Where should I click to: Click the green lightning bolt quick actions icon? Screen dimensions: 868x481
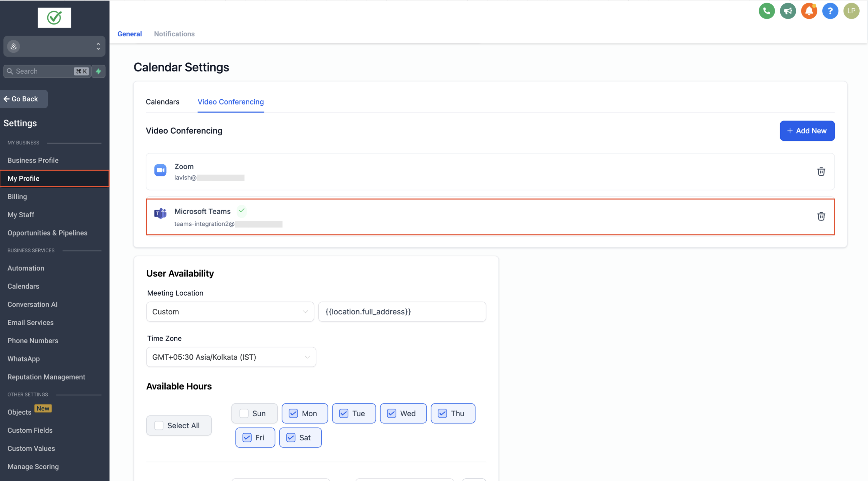(x=98, y=71)
